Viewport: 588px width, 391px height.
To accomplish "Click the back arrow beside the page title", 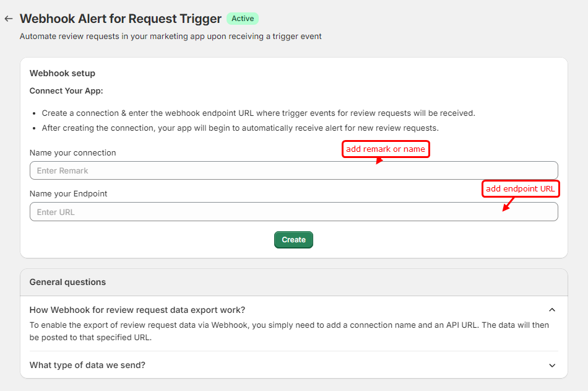I will pyautogui.click(x=9, y=19).
